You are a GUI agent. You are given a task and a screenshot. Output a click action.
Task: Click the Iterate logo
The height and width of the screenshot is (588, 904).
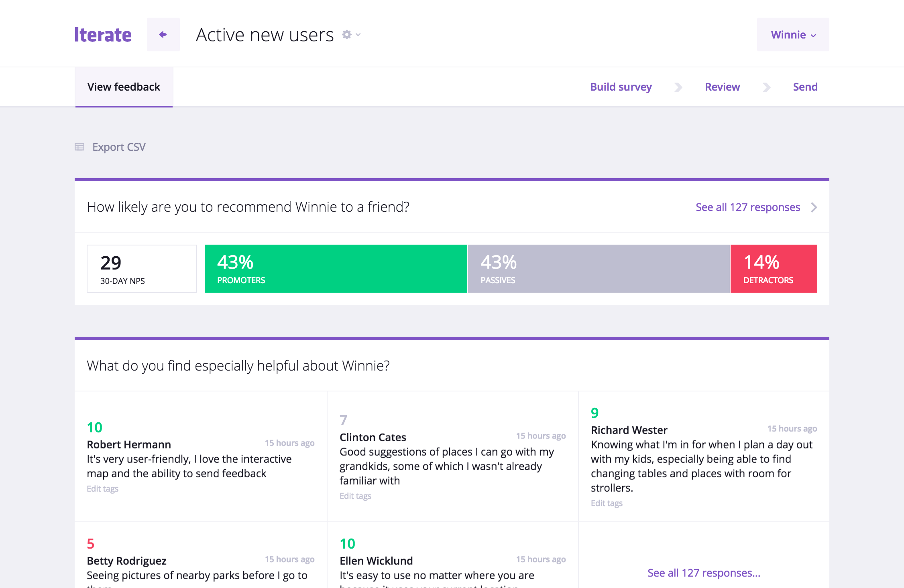(103, 34)
